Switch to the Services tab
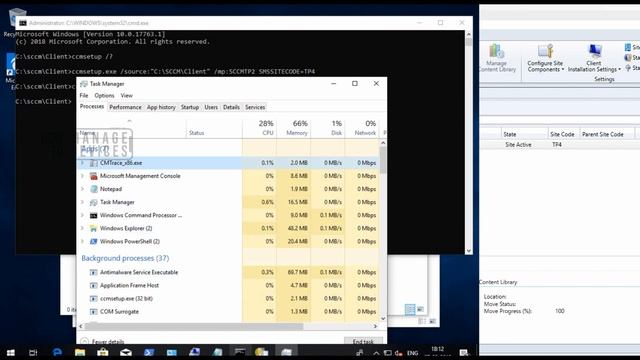640x360 pixels. [x=255, y=107]
